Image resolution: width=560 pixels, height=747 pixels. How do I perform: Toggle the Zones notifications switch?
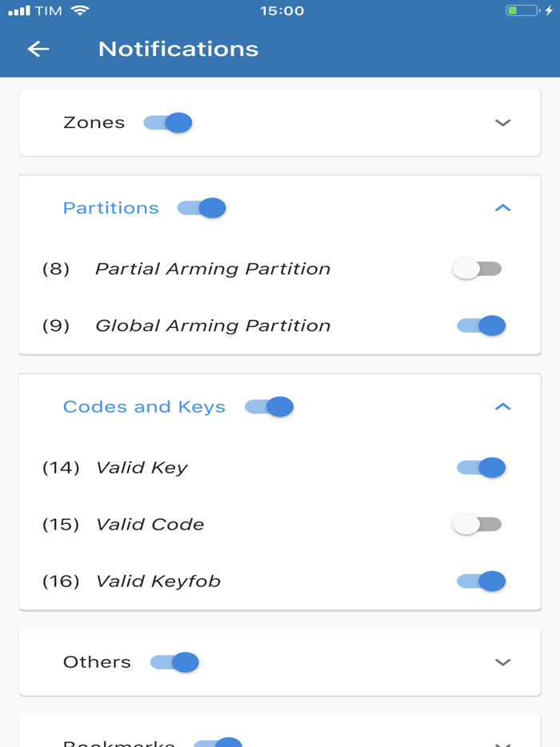coord(168,123)
